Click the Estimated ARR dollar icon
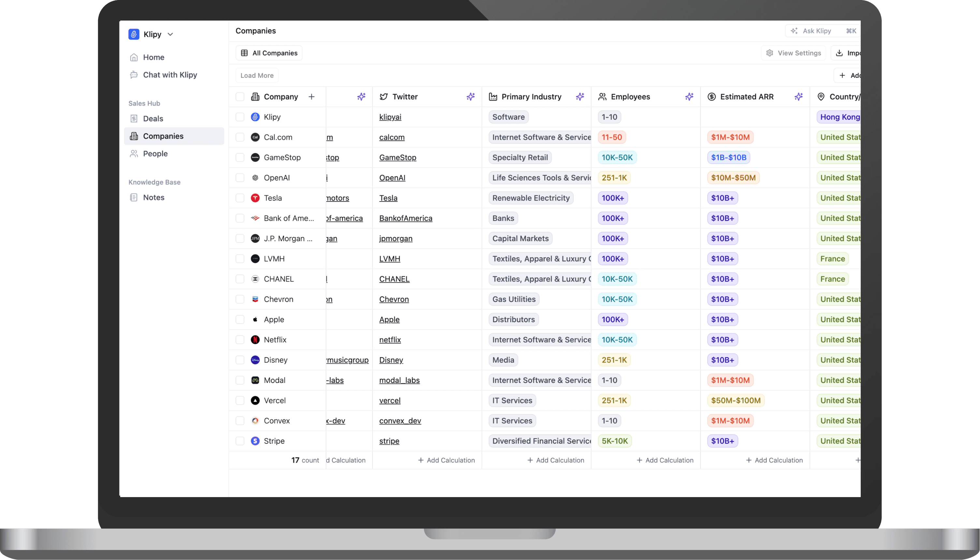The width and height of the screenshot is (980, 560). (x=712, y=96)
